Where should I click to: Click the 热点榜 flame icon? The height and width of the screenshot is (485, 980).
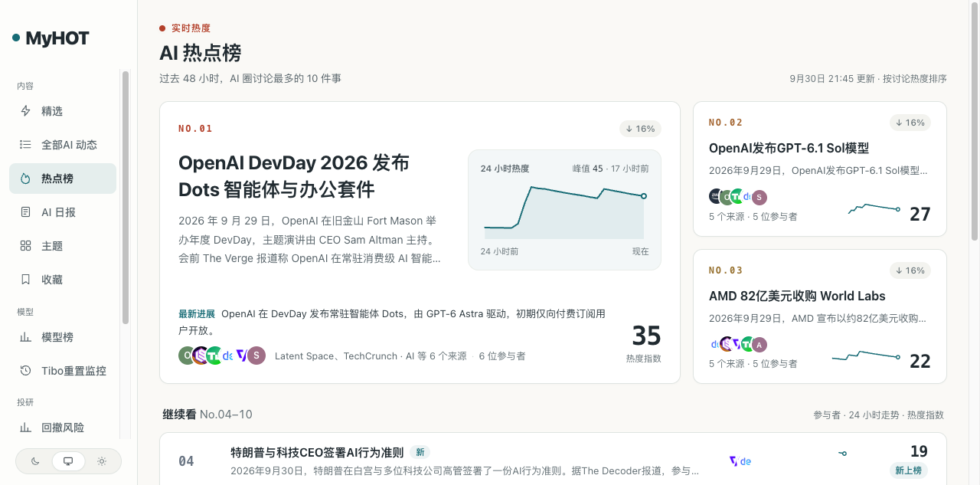[25, 179]
